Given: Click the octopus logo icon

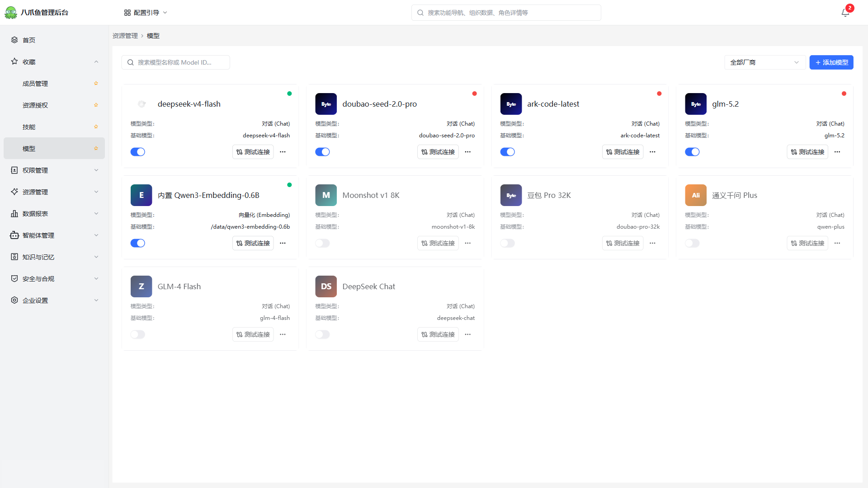Looking at the screenshot, I should click(x=11, y=13).
